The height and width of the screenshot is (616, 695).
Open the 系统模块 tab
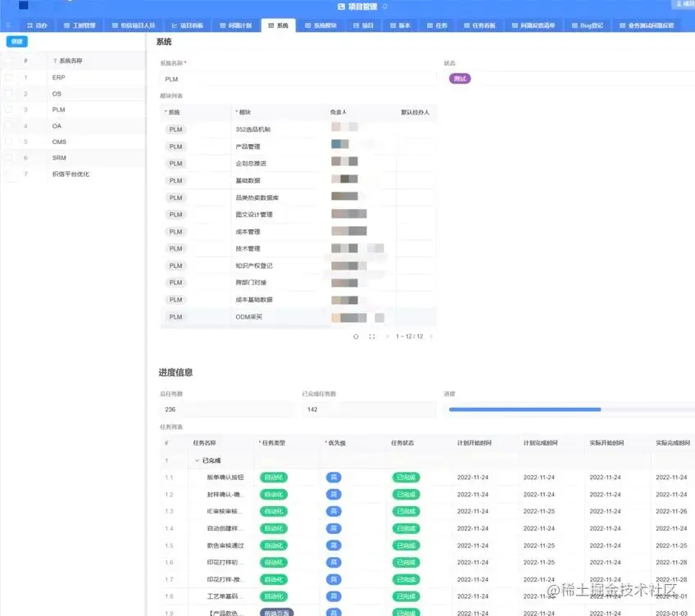tap(321, 25)
